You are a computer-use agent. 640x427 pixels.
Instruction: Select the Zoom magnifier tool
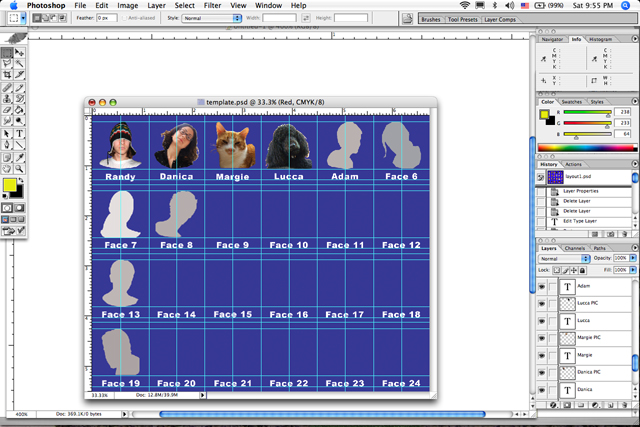point(19,169)
